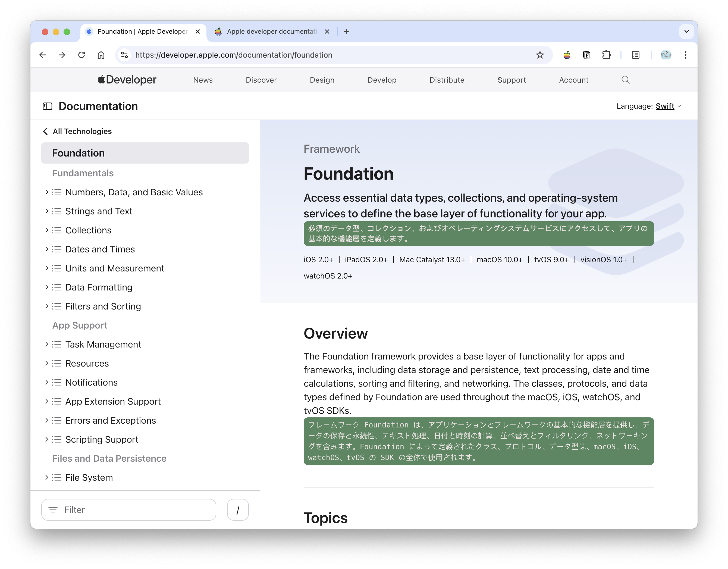Click the browser forward arrow
728x569 pixels.
click(x=62, y=55)
